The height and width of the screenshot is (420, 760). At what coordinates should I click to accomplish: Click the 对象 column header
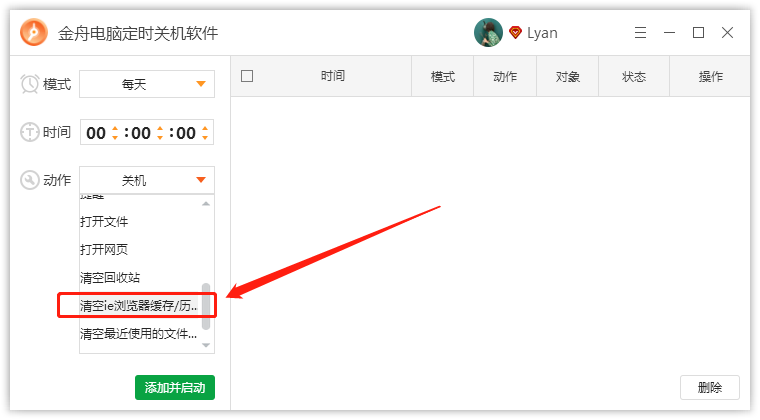coord(568,76)
